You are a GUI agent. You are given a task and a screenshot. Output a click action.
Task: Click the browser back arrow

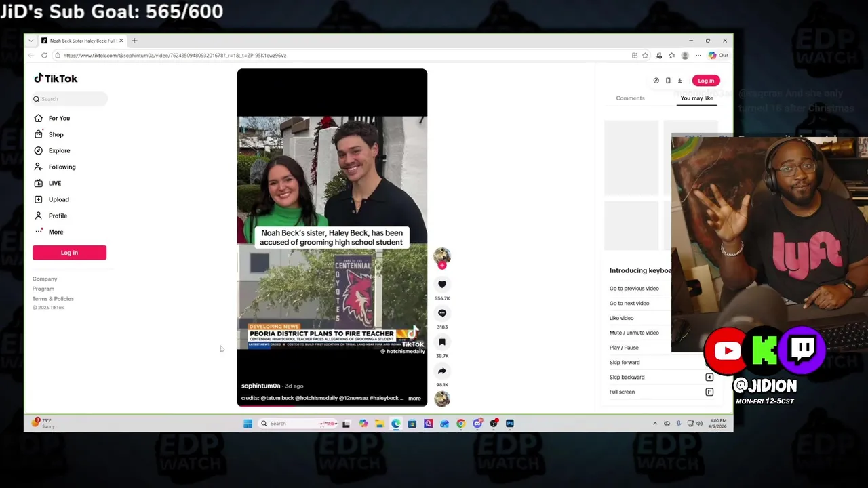(31, 56)
